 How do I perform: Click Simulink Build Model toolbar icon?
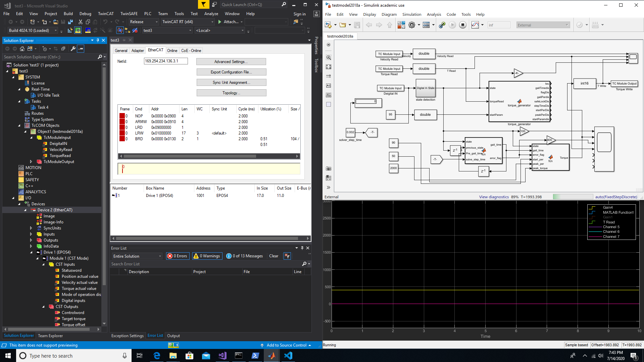click(x=595, y=25)
